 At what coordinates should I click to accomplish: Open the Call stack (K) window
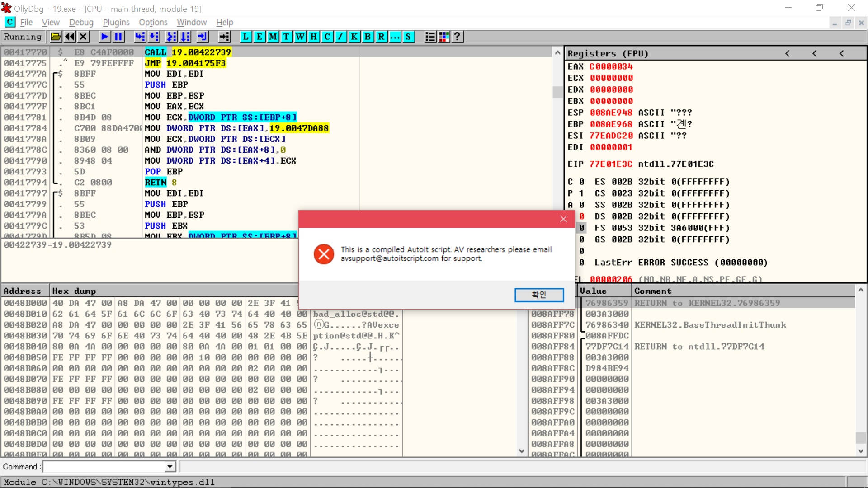pos(354,37)
